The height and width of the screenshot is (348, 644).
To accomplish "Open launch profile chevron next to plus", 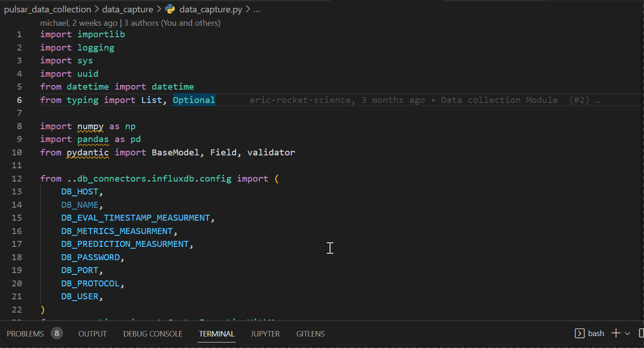I will tap(627, 334).
